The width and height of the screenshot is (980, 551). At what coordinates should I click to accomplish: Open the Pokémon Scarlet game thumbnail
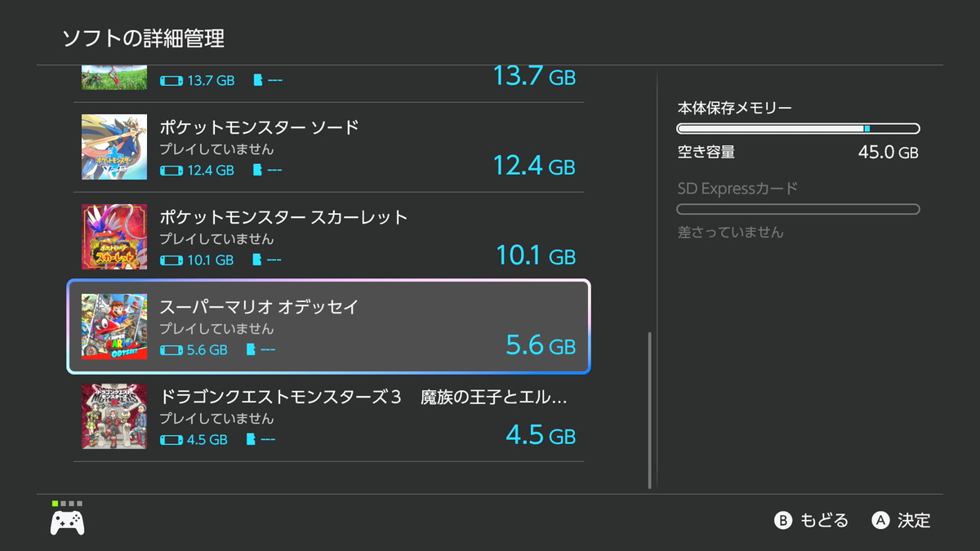click(x=114, y=237)
